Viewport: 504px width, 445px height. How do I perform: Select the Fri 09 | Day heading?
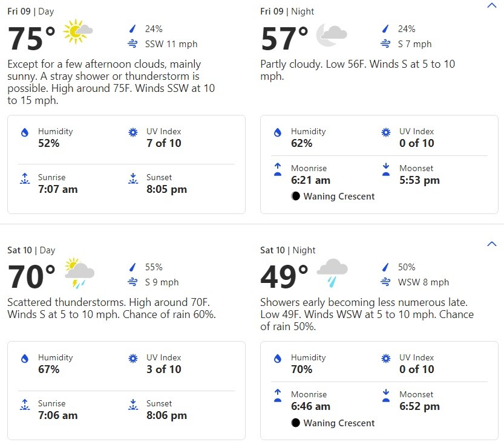(30, 11)
